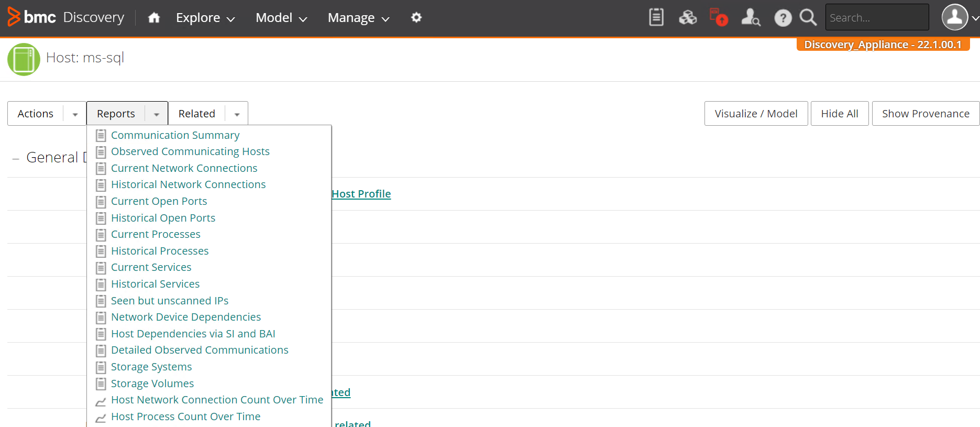Viewport: 980px width, 427px height.
Task: Open the user search icon in header
Action: pyautogui.click(x=751, y=17)
